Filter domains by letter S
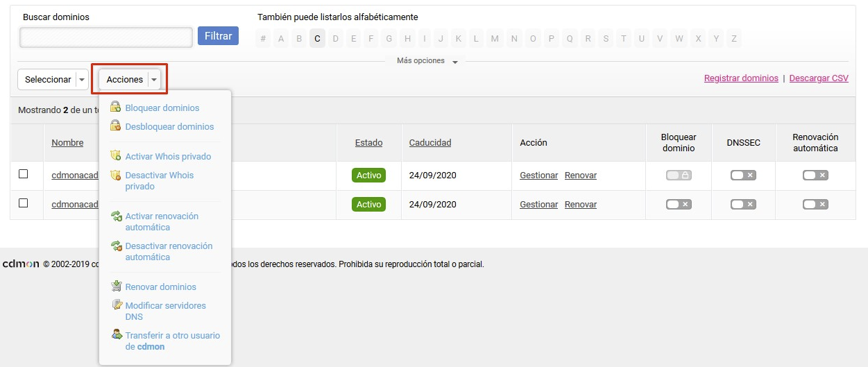 [x=605, y=39]
